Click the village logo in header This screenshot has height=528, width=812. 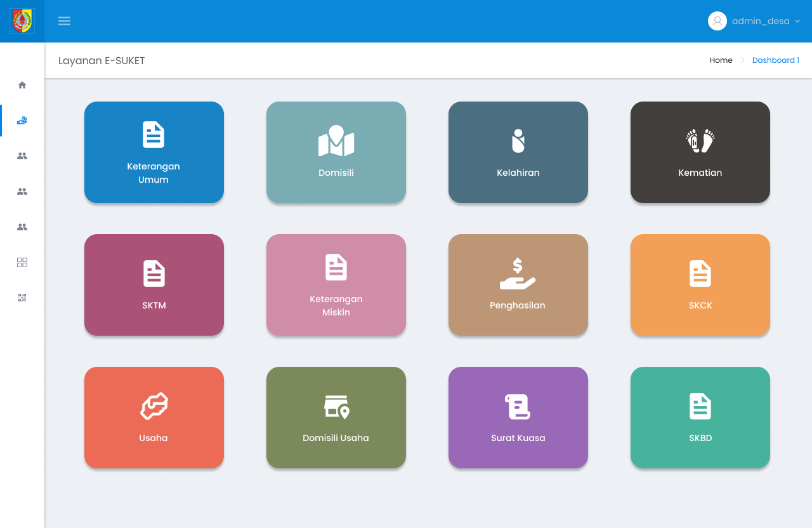coord(22,21)
